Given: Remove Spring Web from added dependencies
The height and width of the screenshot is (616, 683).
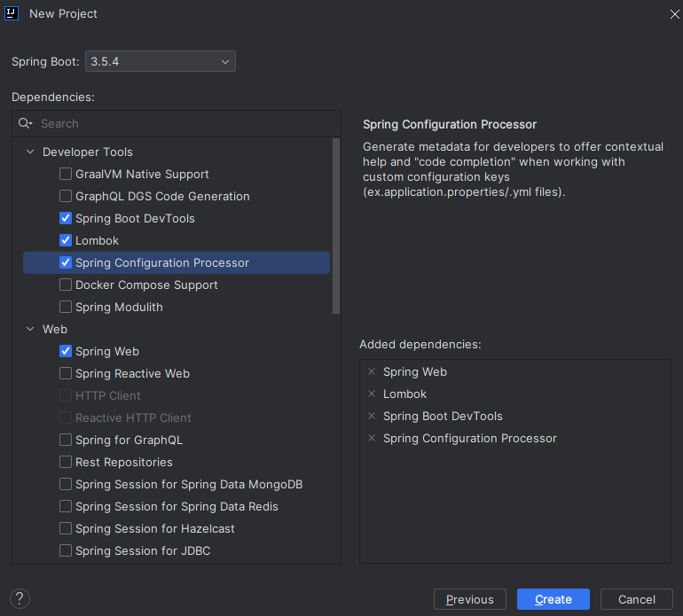Looking at the screenshot, I should tap(372, 371).
